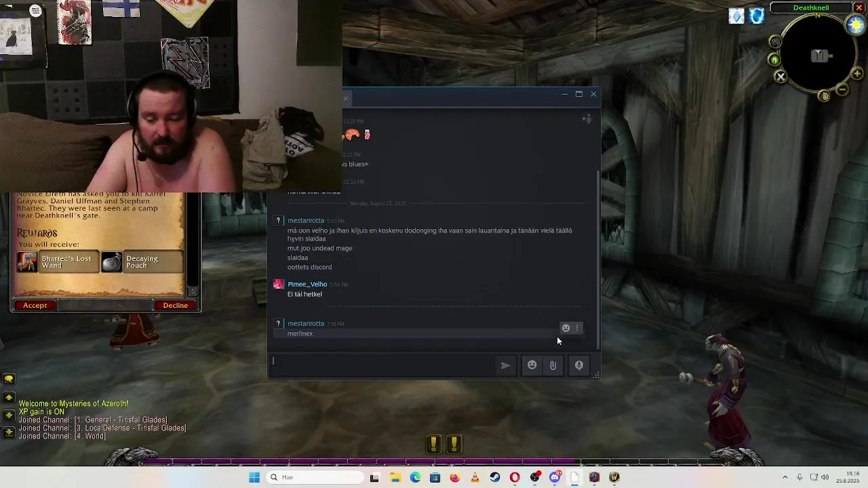Open VLC media player from taskbar
The height and width of the screenshot is (488, 868).
tap(475, 477)
